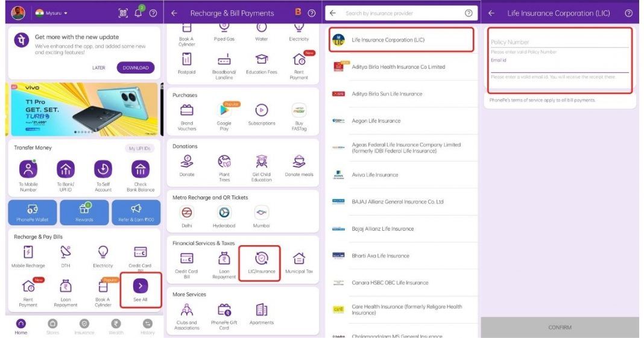This screenshot has width=644, height=338.
Task: Tap Subscriptions icon
Action: click(x=262, y=110)
